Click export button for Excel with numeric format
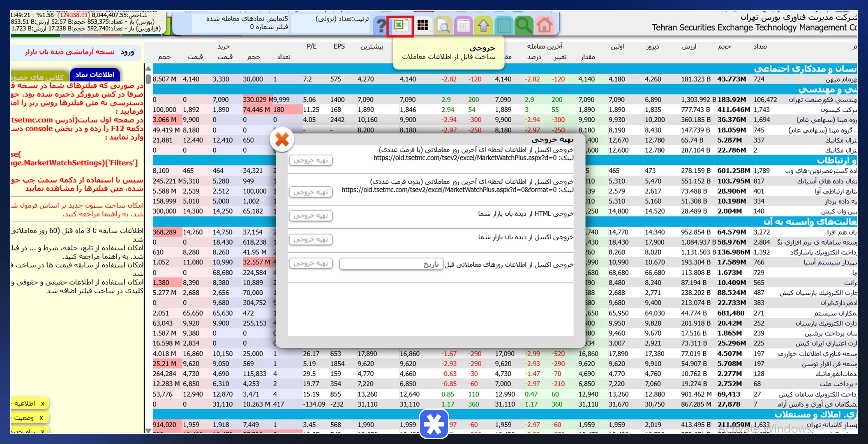 pyautogui.click(x=311, y=160)
